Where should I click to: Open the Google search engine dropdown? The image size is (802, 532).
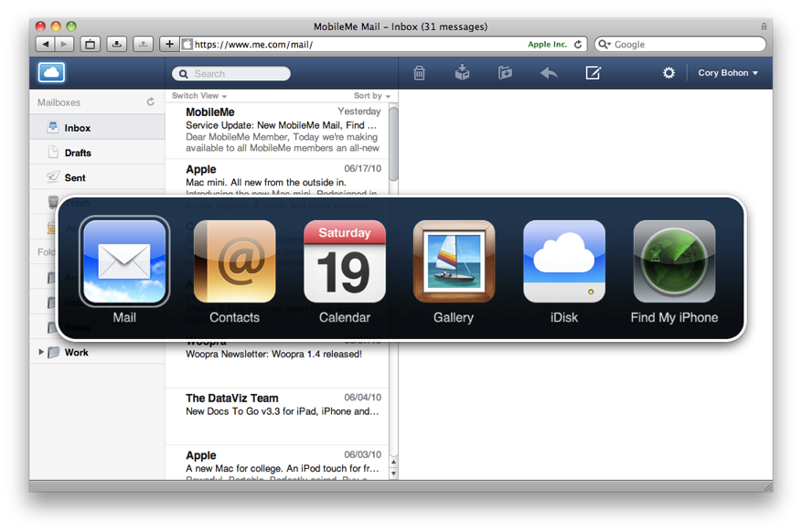(x=604, y=45)
